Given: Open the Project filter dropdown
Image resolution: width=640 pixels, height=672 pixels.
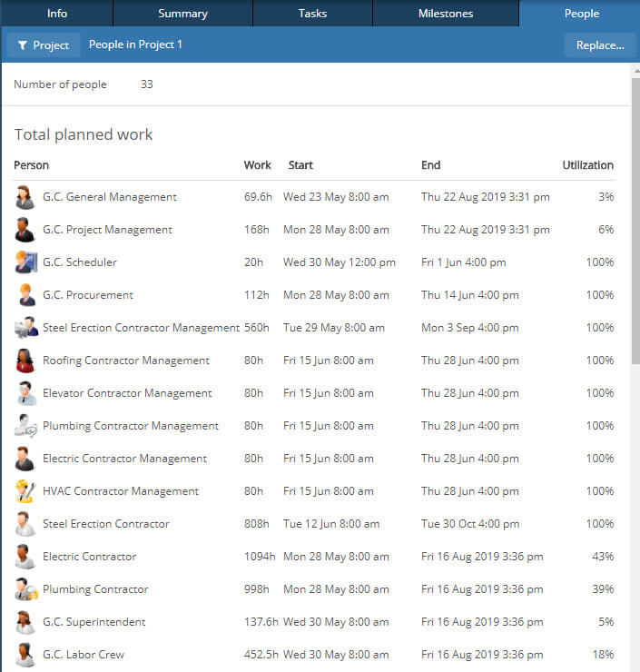Looking at the screenshot, I should 44,45.
